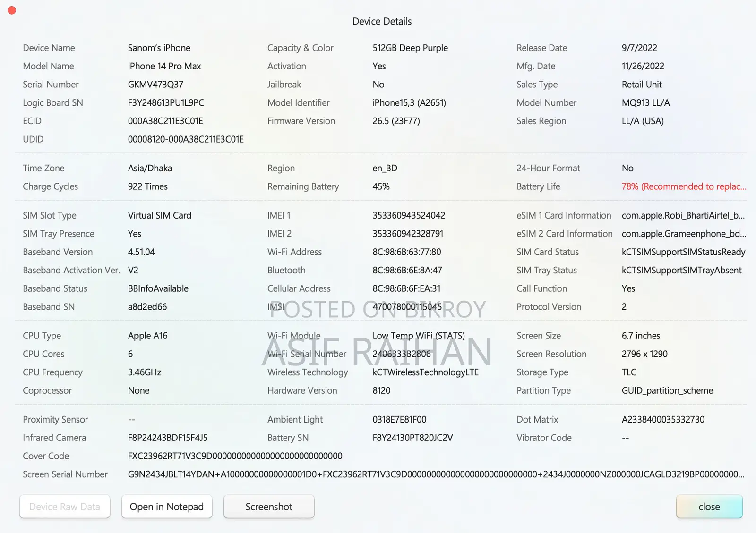Select serial number value GKMV473Q37

pyautogui.click(x=155, y=85)
